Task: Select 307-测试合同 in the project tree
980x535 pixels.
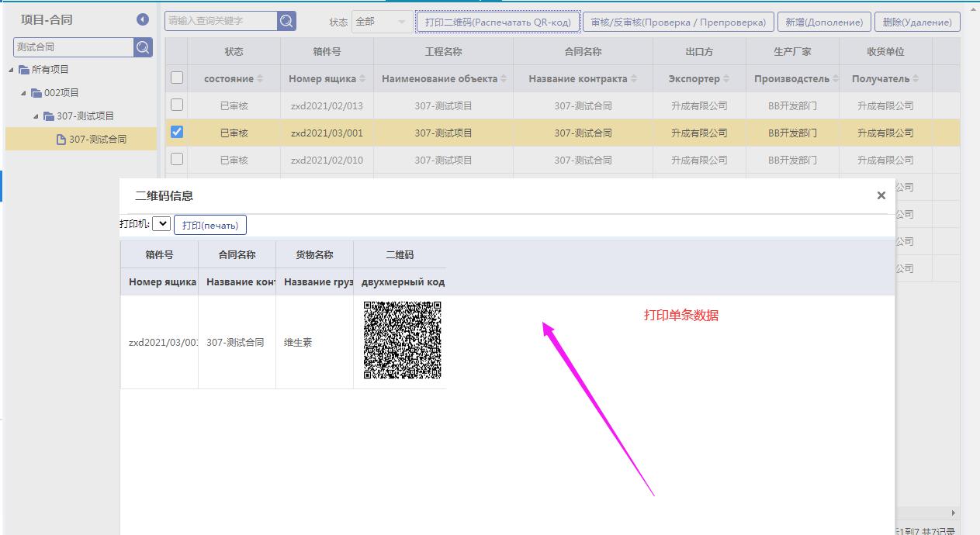Action: (97, 140)
